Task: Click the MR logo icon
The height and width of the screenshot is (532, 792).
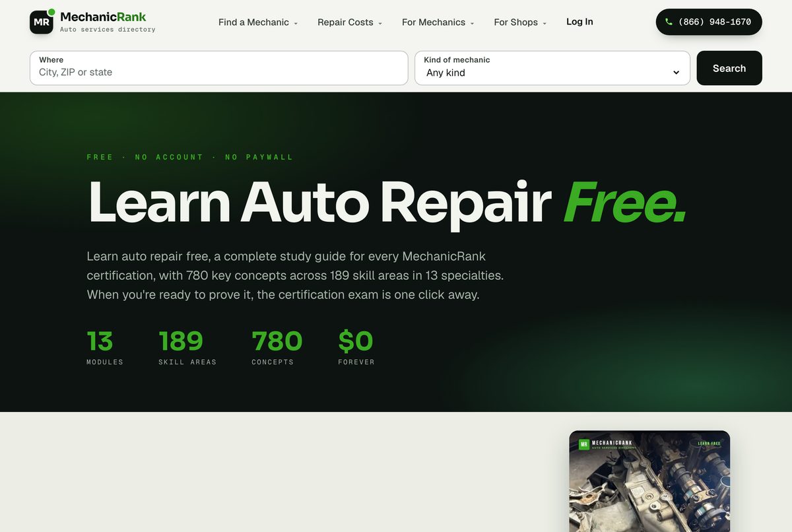Action: [42, 22]
